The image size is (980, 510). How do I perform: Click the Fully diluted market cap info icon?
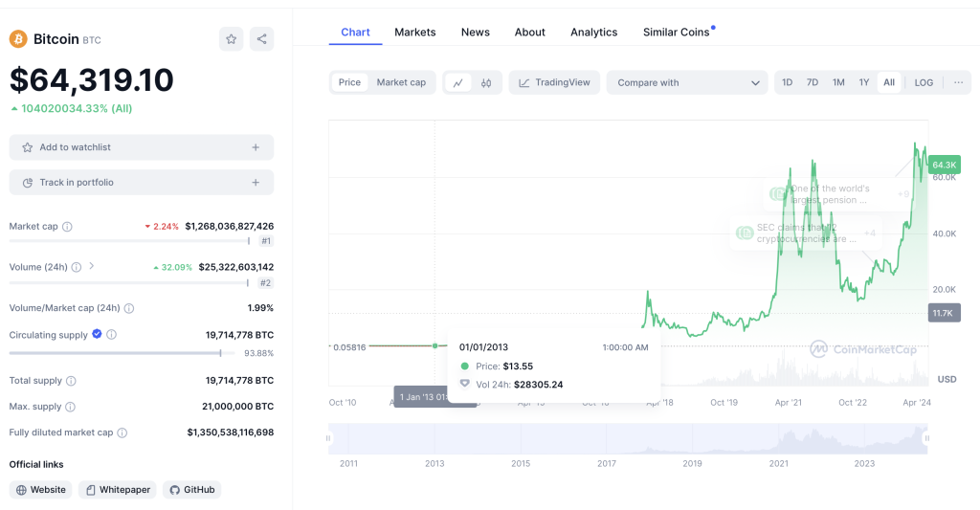pyautogui.click(x=122, y=432)
